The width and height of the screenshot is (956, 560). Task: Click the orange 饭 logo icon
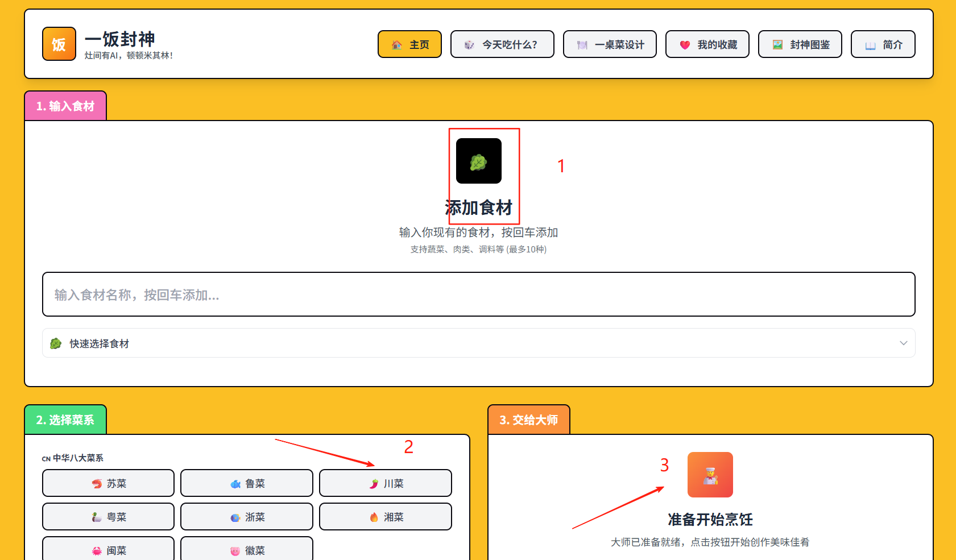coord(59,44)
